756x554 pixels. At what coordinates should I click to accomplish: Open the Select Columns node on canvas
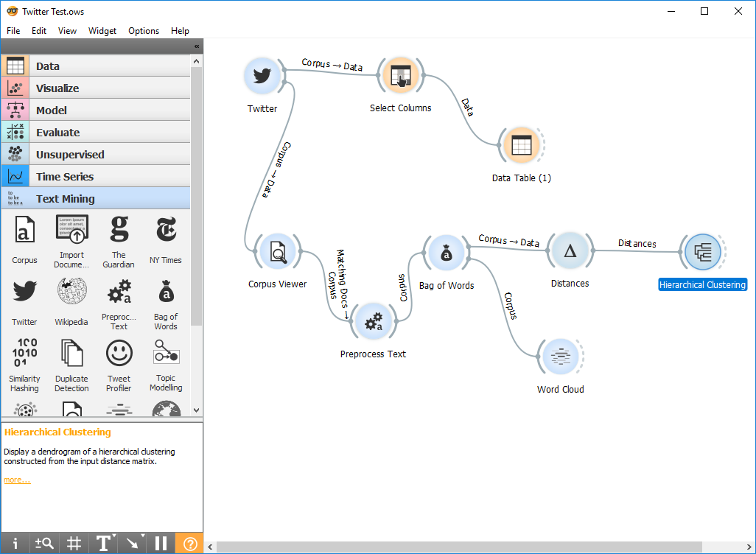coord(400,76)
